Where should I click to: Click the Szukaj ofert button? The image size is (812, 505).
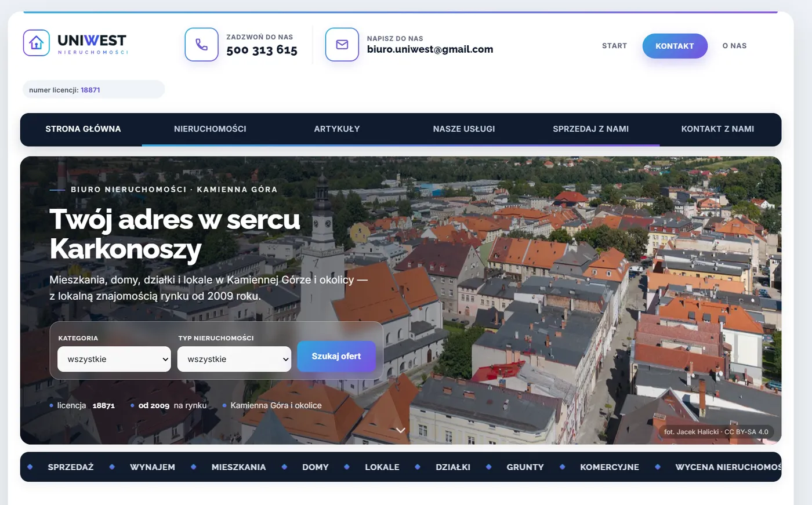336,356
